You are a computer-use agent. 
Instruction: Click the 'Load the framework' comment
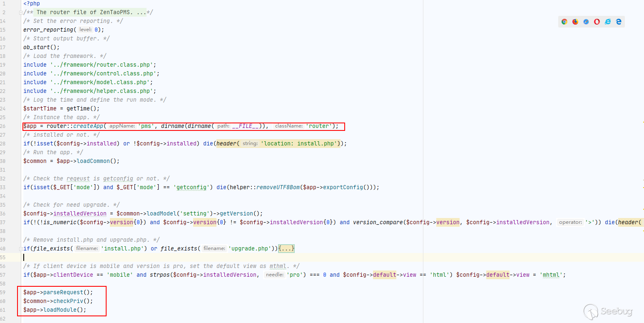click(x=65, y=56)
